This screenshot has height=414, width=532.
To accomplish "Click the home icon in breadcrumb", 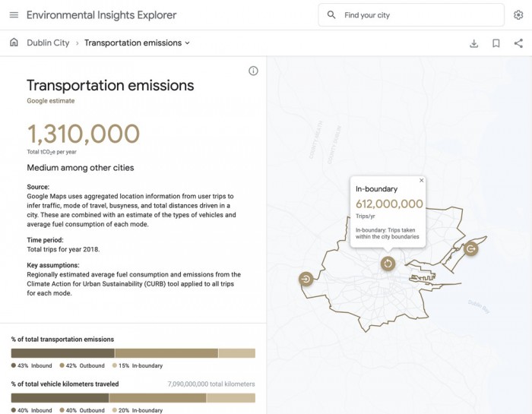I will [x=14, y=43].
